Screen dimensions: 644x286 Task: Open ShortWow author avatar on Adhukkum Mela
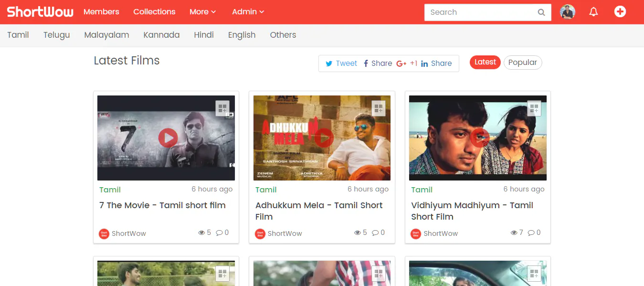pos(260,234)
